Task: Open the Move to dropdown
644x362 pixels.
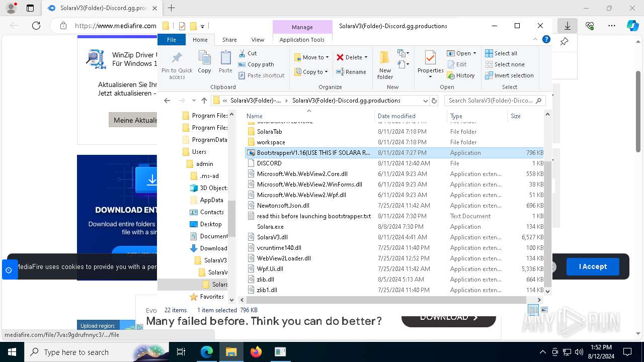Action: (x=311, y=57)
